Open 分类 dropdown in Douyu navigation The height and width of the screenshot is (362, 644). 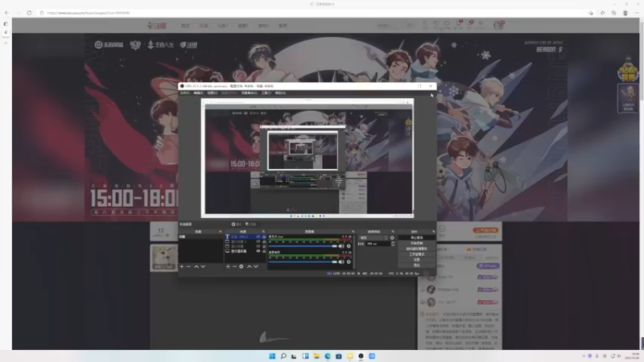click(223, 26)
